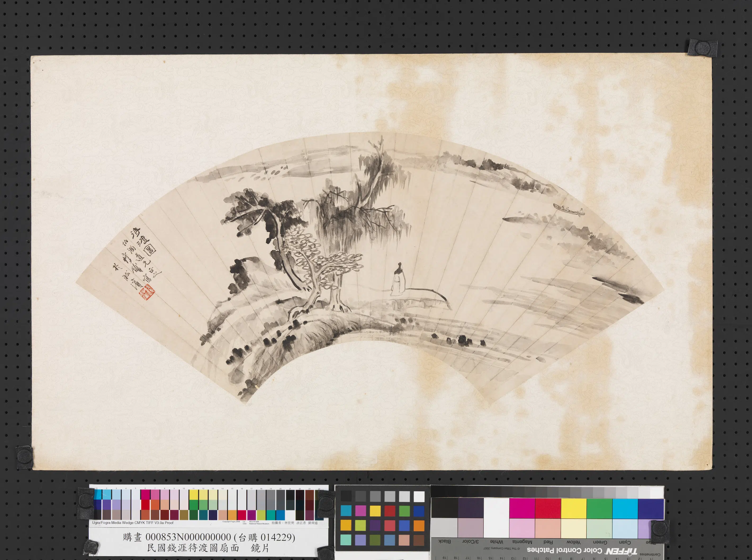Click the brown square on the 24-patch color checker

tap(419, 540)
